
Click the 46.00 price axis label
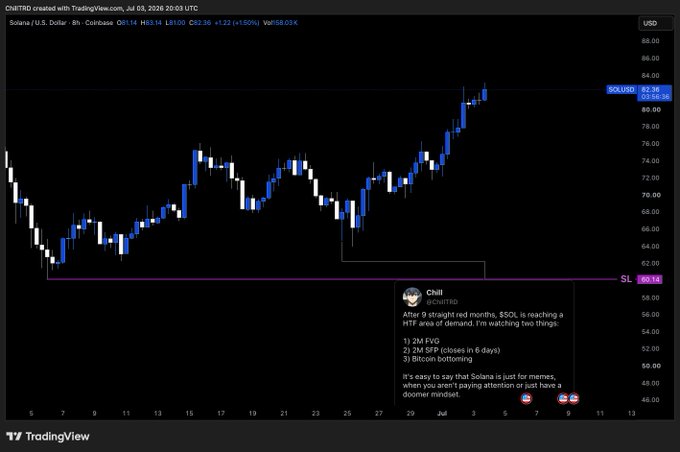click(x=651, y=400)
